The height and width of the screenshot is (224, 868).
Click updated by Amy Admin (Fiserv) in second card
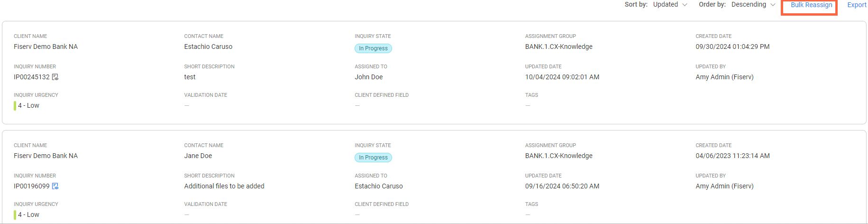724,186
